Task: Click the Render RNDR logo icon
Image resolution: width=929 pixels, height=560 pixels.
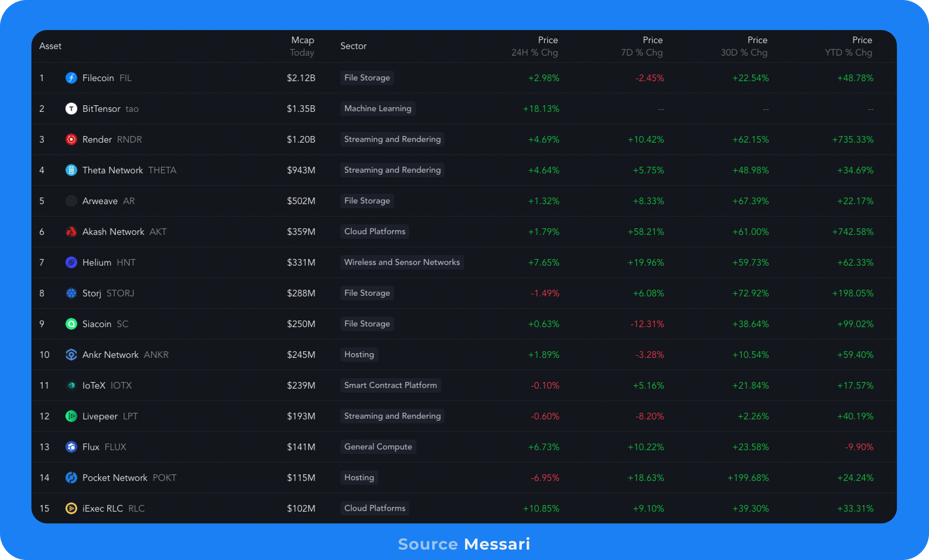Action: point(71,140)
